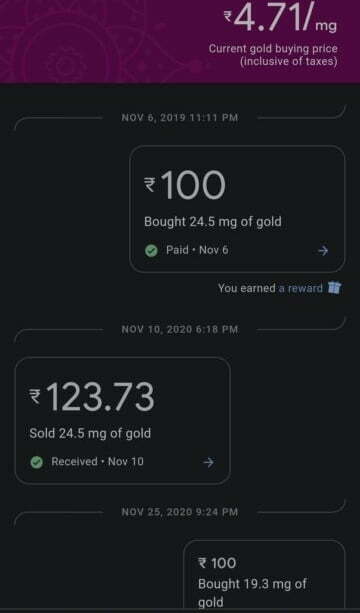Tap 'Paid · Nov 6' status text
The image size is (360, 613).
tap(197, 250)
